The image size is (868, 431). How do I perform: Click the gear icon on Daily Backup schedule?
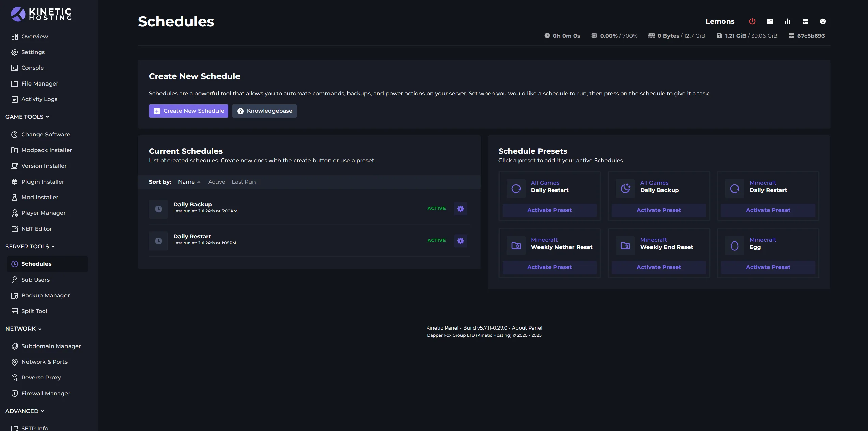460,209
